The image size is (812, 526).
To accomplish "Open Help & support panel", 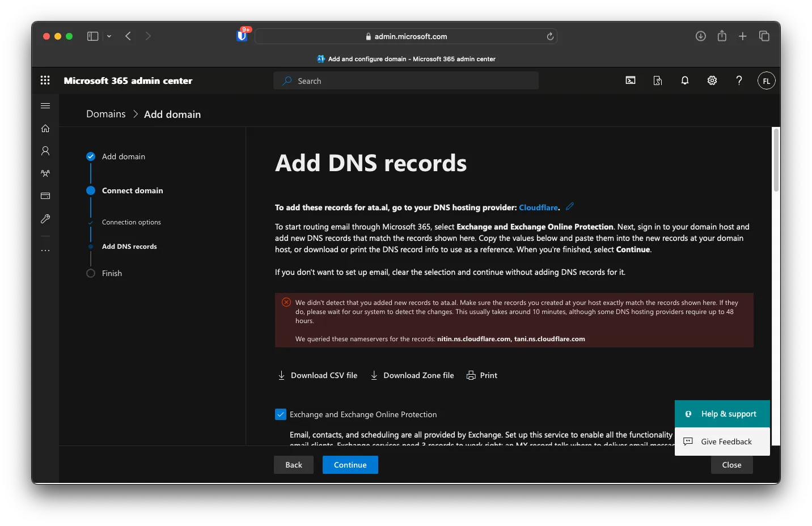I will (x=722, y=414).
